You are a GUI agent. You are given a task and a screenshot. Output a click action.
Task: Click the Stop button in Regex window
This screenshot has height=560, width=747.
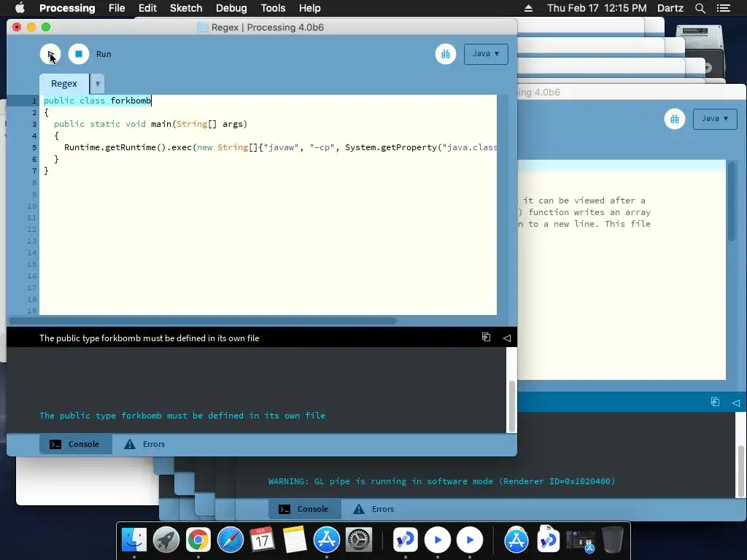[x=79, y=54]
